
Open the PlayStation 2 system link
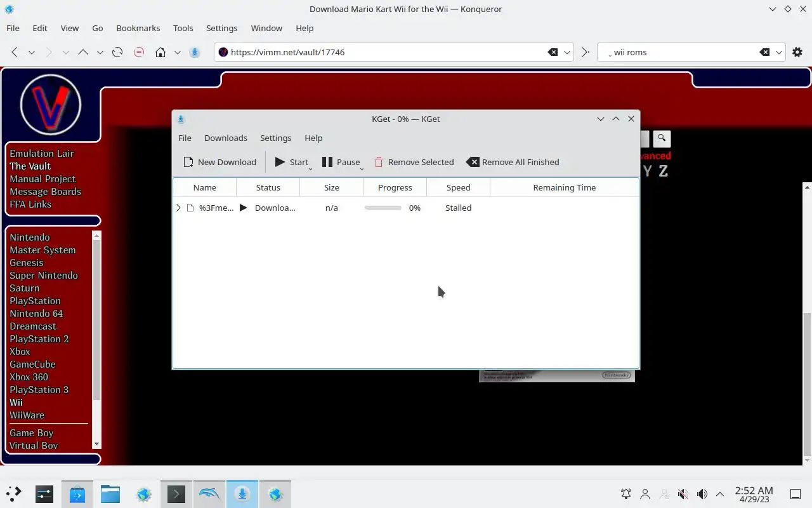[x=39, y=339]
